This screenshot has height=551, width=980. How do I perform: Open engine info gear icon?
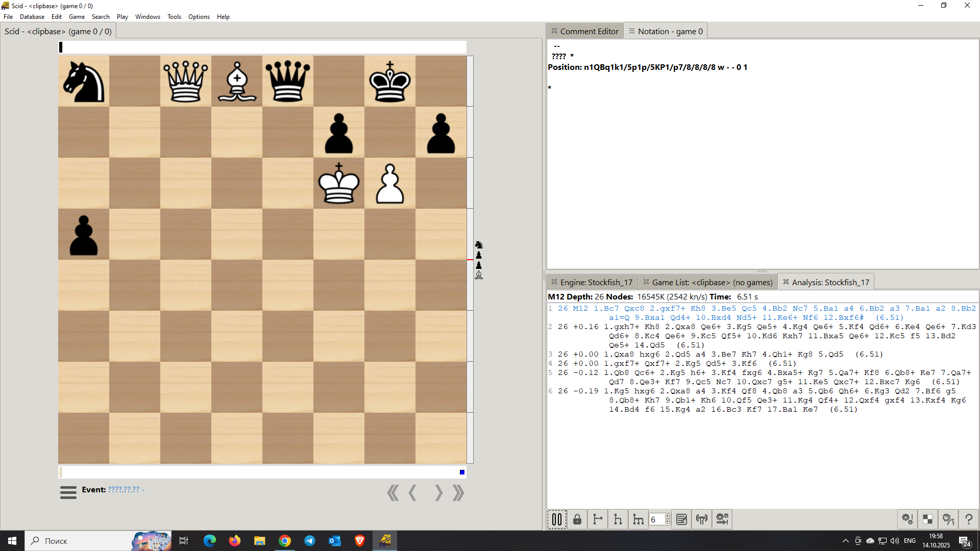(907, 519)
